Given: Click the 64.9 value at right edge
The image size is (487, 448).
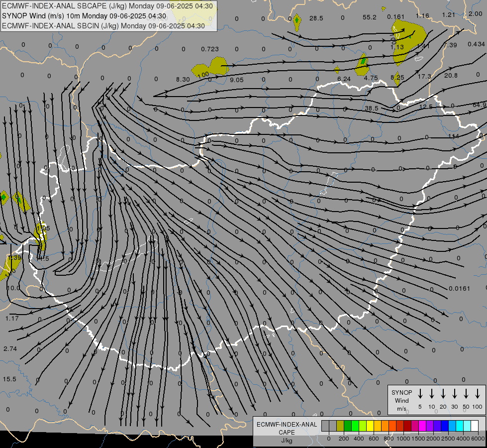Looking at the screenshot, I should click(x=480, y=105).
